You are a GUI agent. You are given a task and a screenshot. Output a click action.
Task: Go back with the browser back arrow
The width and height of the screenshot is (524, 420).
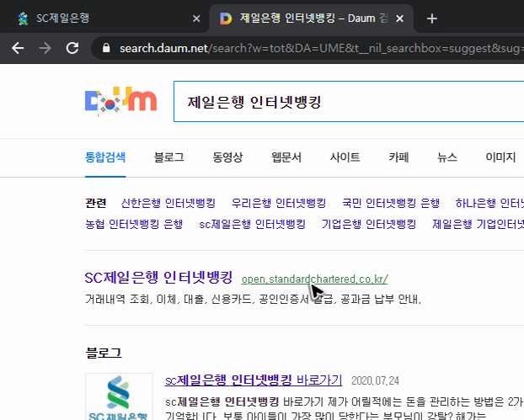click(x=18, y=49)
